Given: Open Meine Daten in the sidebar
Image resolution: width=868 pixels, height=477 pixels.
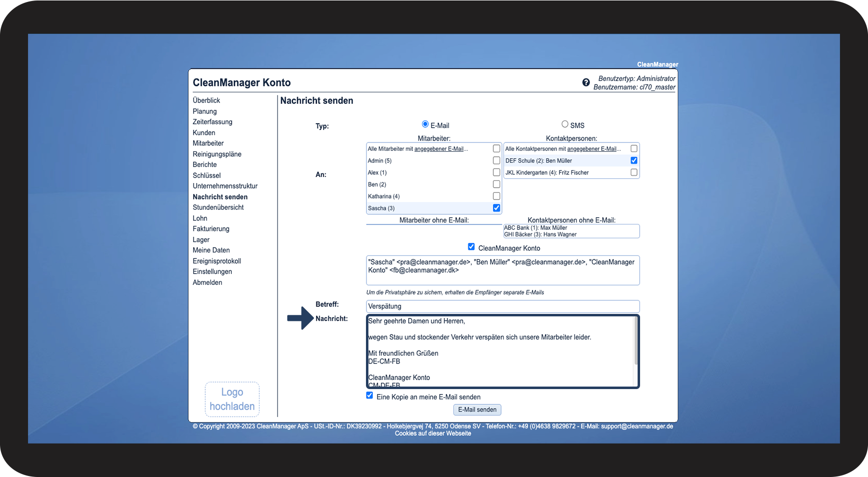Looking at the screenshot, I should [x=211, y=250].
